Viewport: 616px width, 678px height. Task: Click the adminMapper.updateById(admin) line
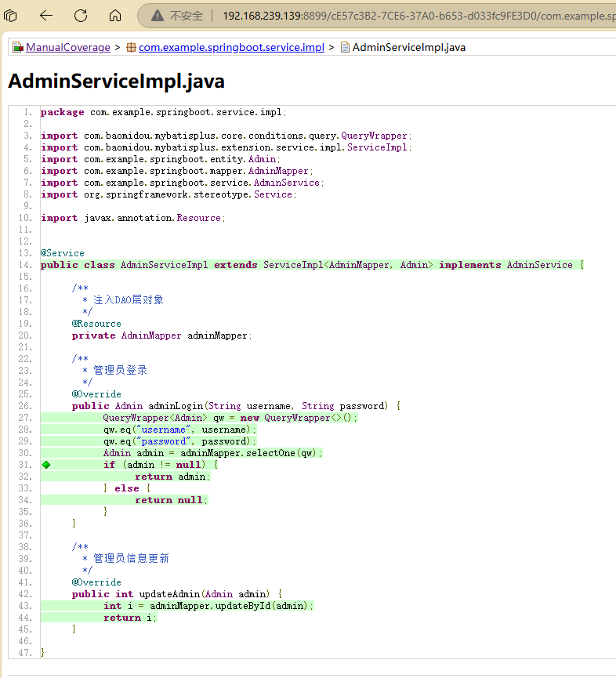tap(208, 606)
